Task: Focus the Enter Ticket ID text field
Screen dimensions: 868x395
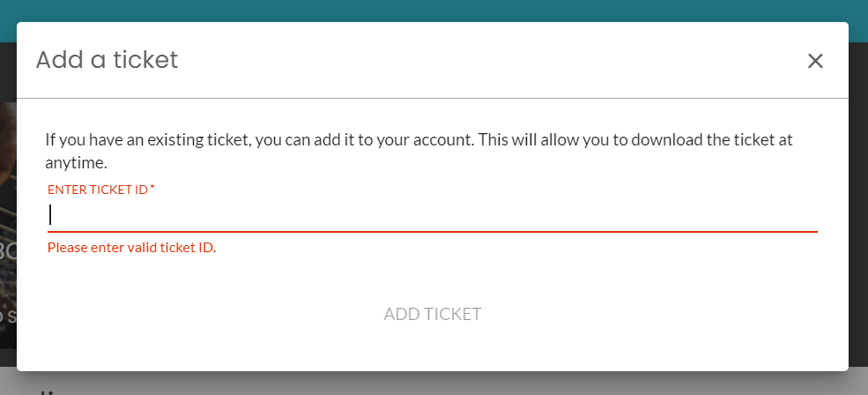Action: click(x=433, y=215)
